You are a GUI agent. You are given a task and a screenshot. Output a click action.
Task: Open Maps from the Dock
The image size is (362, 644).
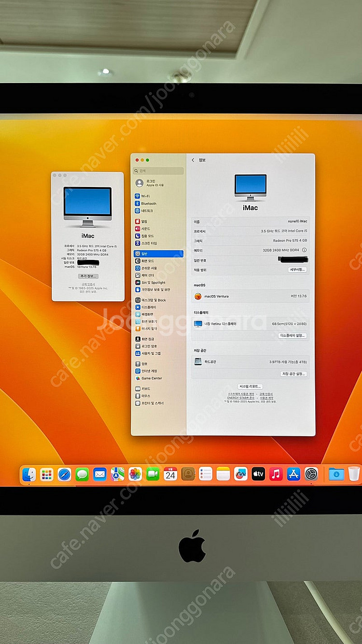[117, 474]
